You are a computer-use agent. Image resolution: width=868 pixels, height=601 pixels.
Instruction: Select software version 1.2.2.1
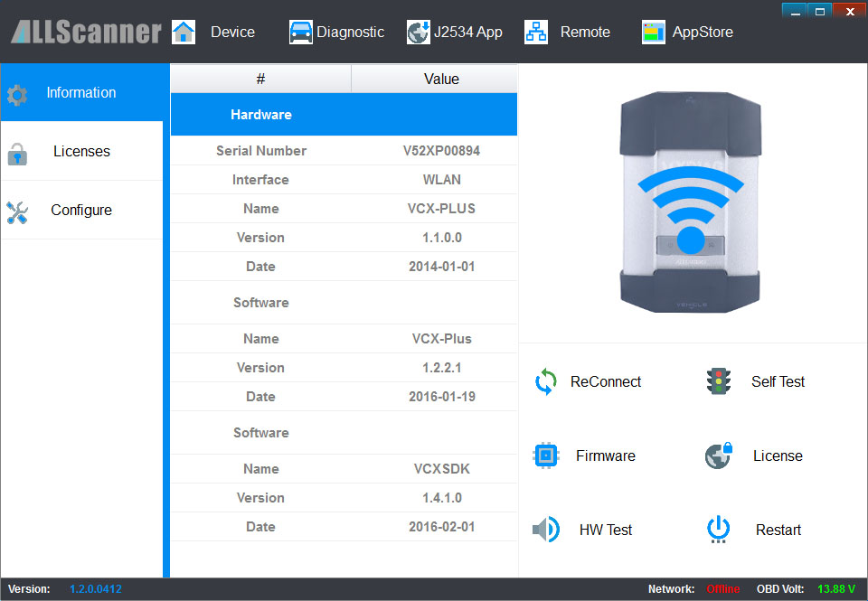[441, 368]
